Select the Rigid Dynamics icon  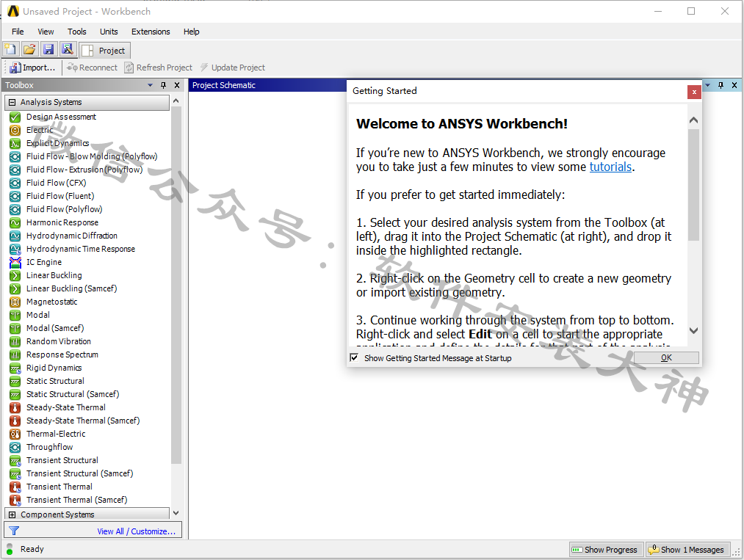point(15,368)
